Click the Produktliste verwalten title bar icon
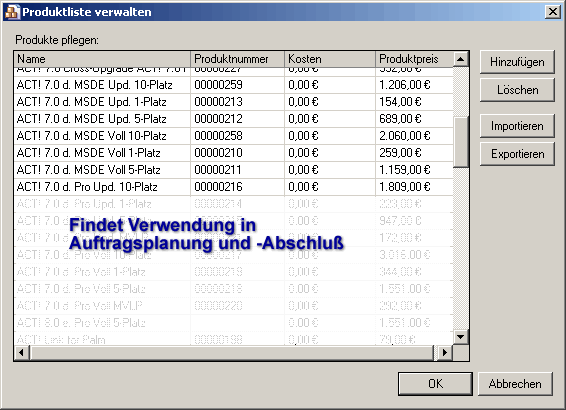 click(12, 12)
